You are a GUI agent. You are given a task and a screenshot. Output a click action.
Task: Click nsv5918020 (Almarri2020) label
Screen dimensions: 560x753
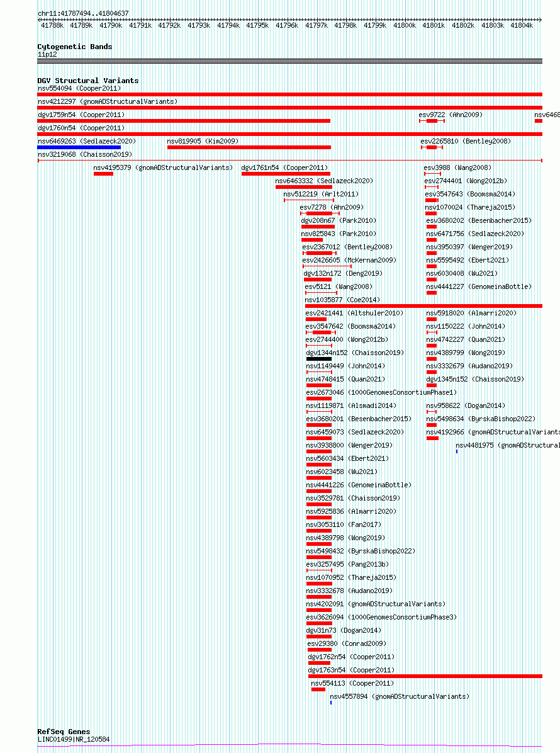tap(471, 313)
